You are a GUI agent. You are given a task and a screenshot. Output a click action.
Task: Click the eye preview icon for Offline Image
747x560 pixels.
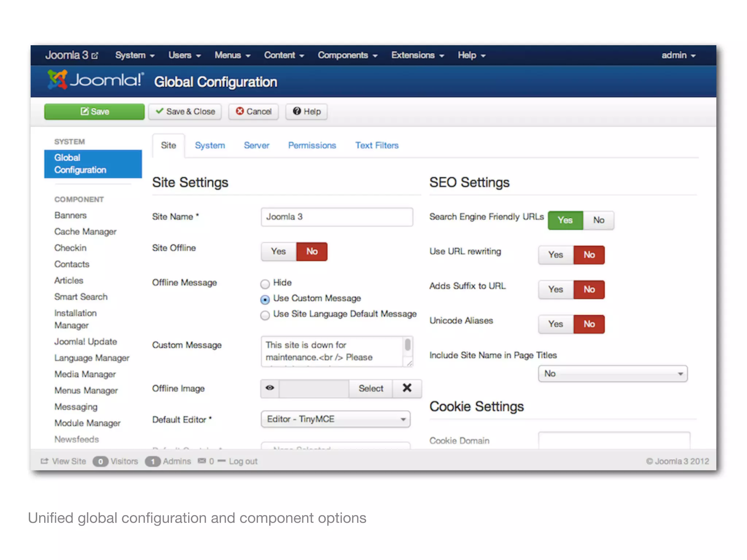(270, 388)
